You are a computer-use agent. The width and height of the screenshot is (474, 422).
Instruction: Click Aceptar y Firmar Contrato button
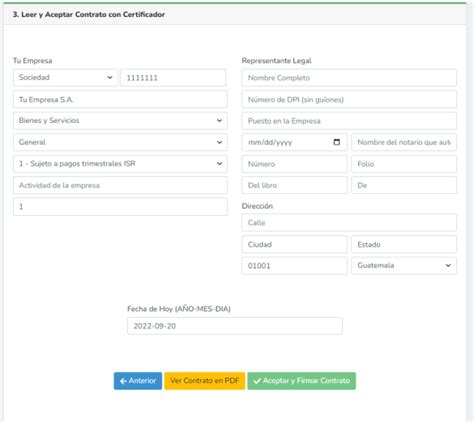click(x=302, y=381)
